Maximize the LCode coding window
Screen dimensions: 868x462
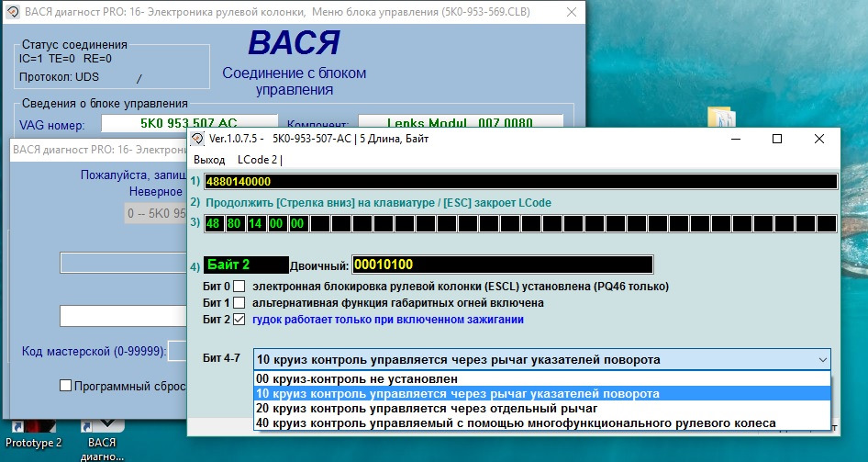point(777,139)
